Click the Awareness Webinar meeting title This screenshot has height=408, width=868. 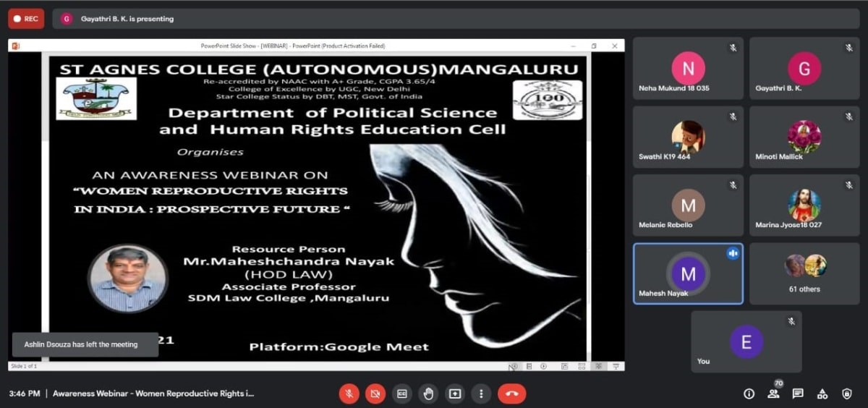pyautogui.click(x=153, y=394)
